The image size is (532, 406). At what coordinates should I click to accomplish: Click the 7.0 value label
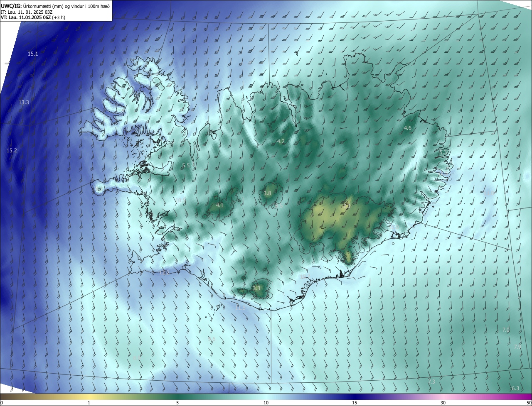(x=506, y=330)
